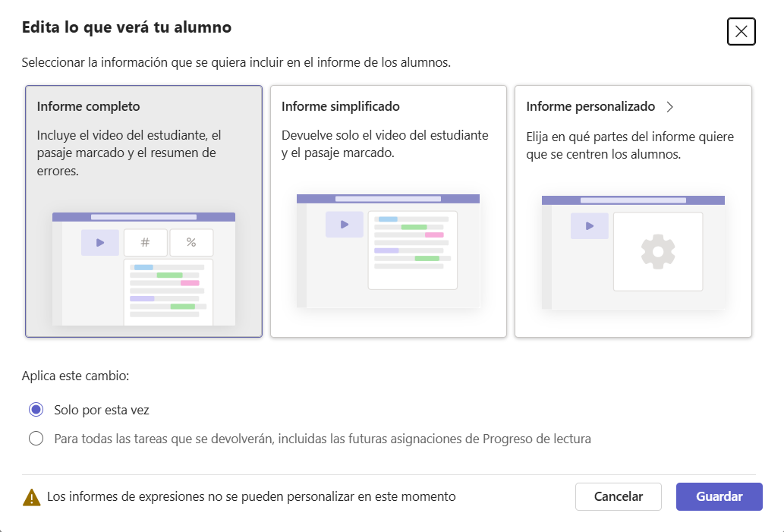The height and width of the screenshot is (532, 784).
Task: Select the Informe completo card
Action: 144,212
